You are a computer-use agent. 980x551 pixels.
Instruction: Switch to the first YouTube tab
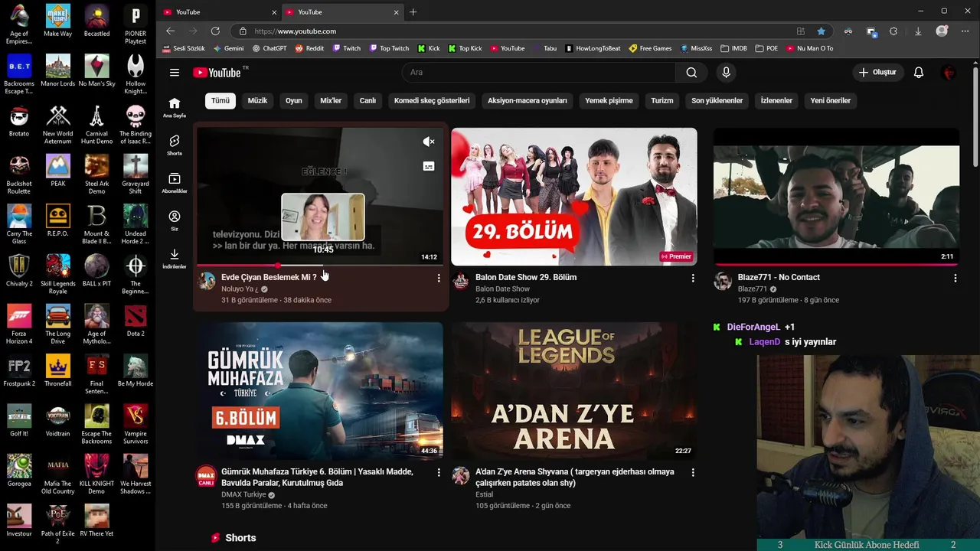coord(218,12)
